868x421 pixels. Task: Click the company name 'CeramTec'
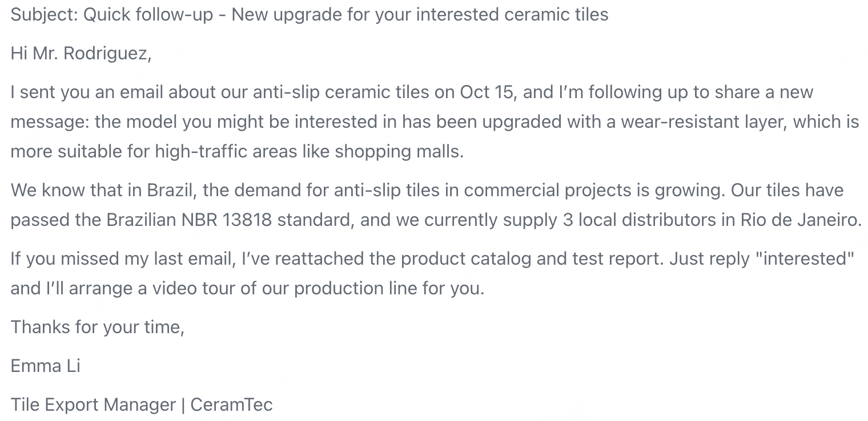click(x=231, y=404)
